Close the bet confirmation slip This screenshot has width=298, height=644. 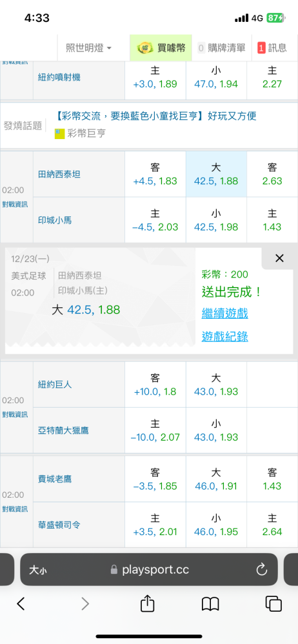[279, 258]
